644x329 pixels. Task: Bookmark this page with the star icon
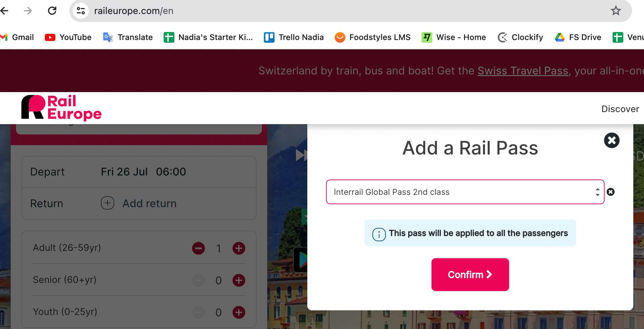coord(616,11)
